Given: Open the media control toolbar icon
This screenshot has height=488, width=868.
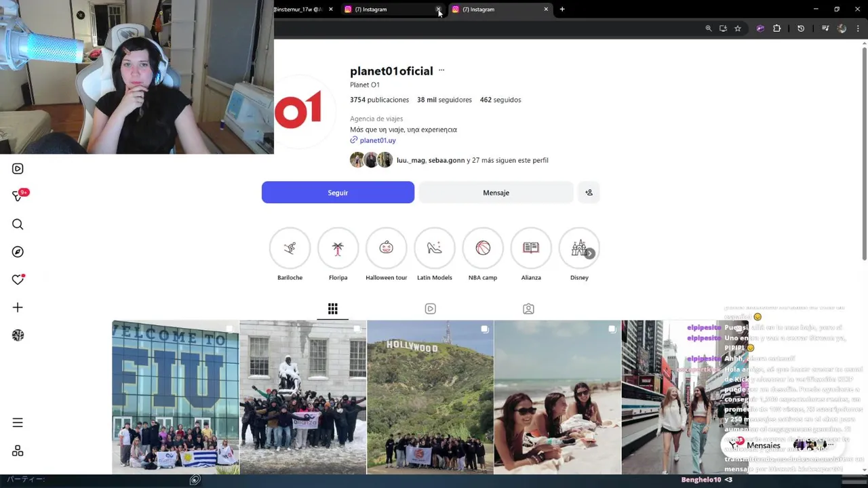Looking at the screenshot, I should [x=825, y=28].
